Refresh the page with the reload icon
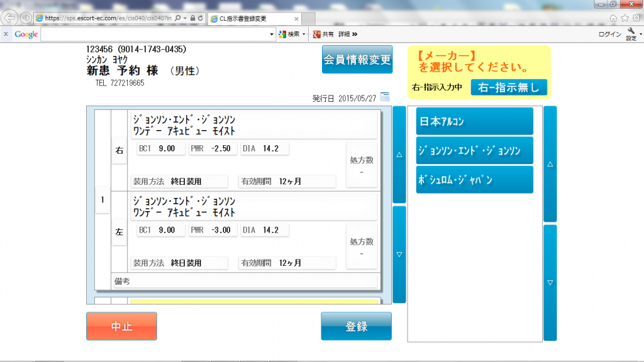 (201, 18)
